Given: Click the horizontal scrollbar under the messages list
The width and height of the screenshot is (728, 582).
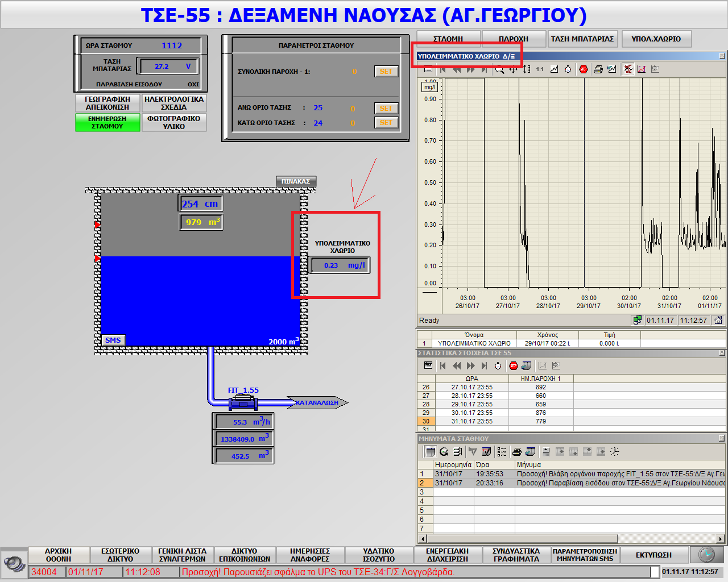Looking at the screenshot, I should coord(522,539).
